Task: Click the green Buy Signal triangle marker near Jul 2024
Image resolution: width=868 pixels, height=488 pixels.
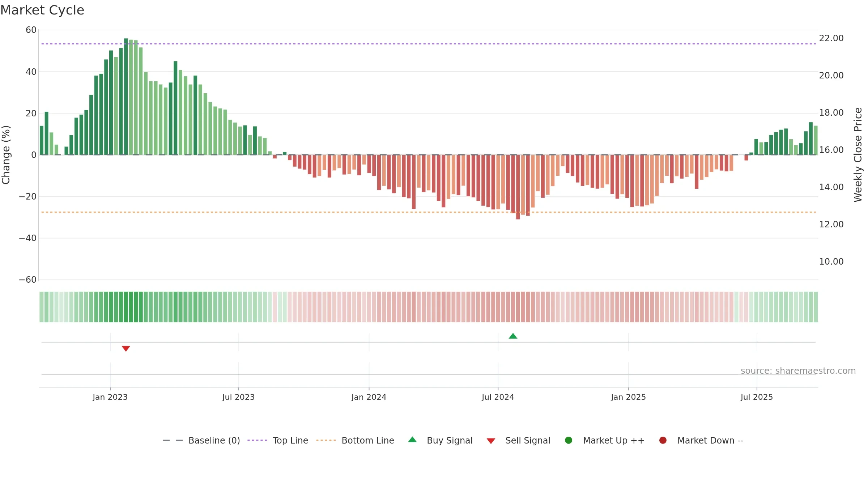Action: click(x=513, y=336)
